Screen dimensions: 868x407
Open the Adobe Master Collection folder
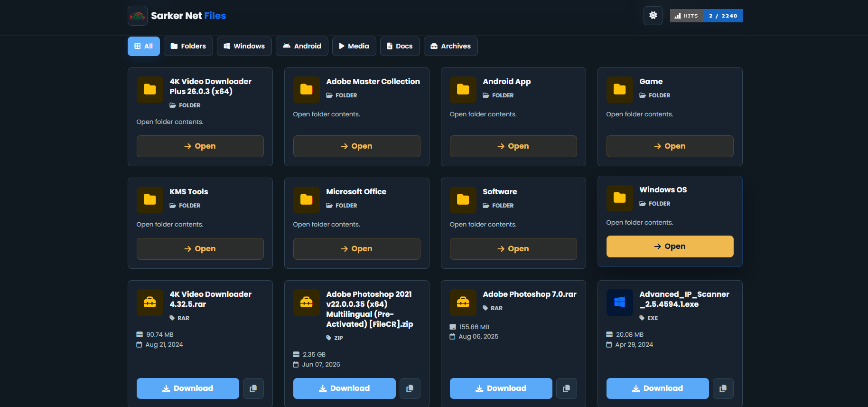pyautogui.click(x=357, y=146)
